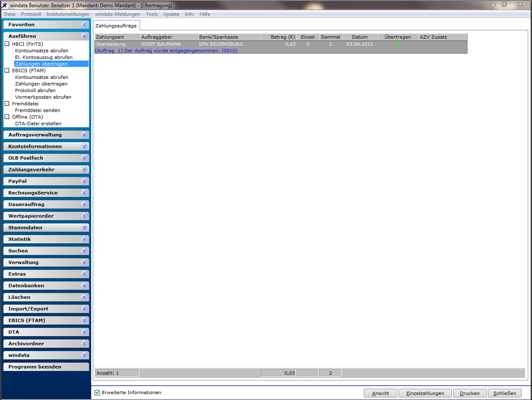Expand the Zahlungsverkehr section chevron
The height and width of the screenshot is (400, 532).
[x=84, y=169]
